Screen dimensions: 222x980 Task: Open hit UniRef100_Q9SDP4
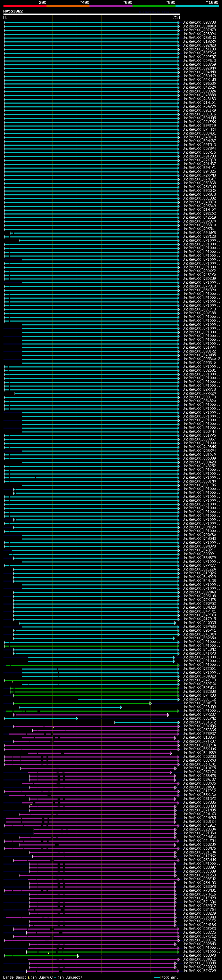pos(199,34)
